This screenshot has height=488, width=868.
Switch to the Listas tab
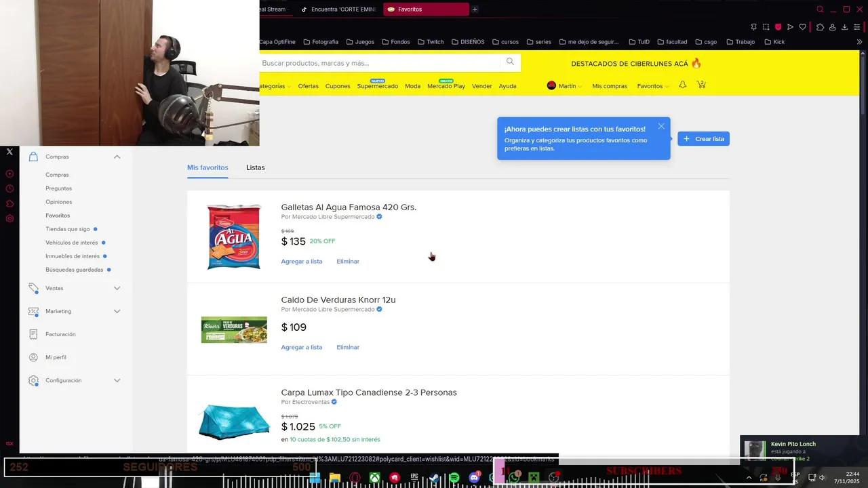(256, 167)
